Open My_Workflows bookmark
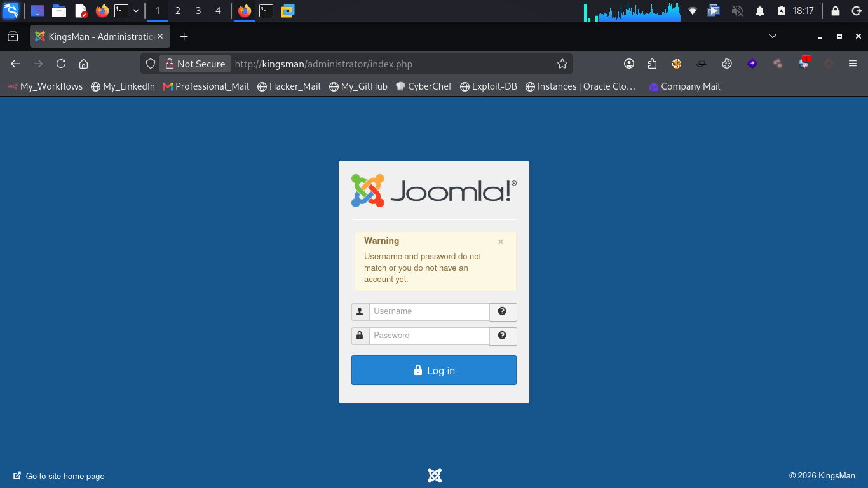868x488 pixels. coord(45,86)
